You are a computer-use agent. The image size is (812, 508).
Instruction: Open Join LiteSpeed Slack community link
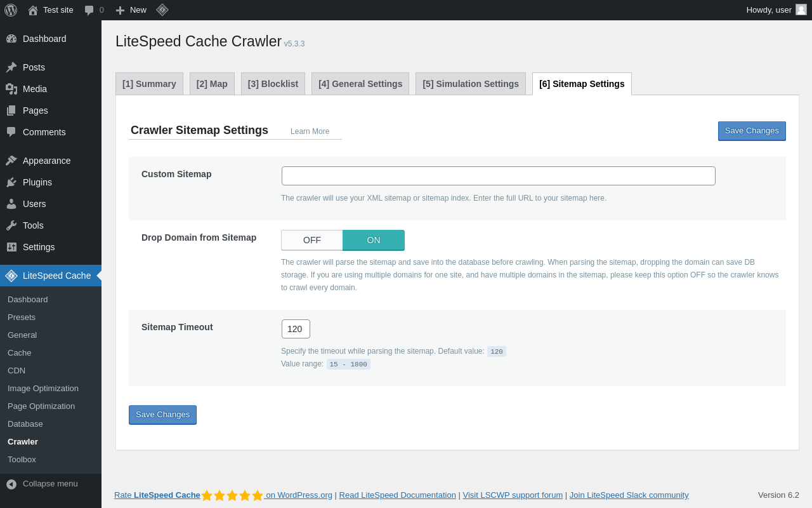629,495
